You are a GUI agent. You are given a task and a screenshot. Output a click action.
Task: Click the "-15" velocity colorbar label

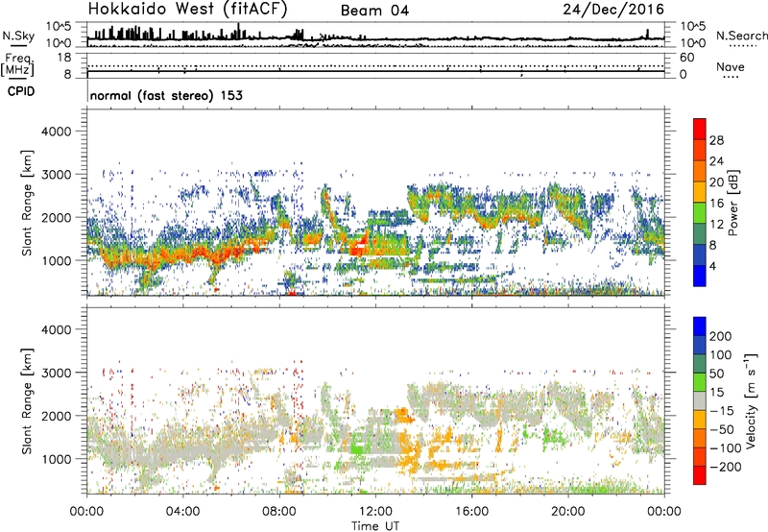pos(722,410)
